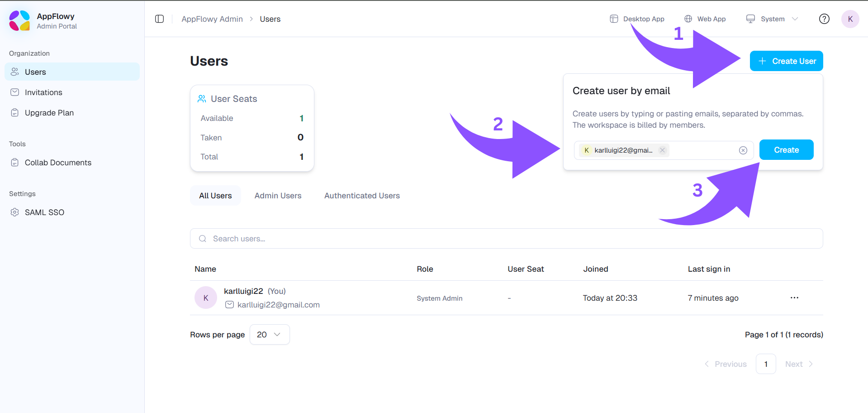Click the AppFlowy logo
The width and height of the screenshot is (868, 413).
click(19, 21)
